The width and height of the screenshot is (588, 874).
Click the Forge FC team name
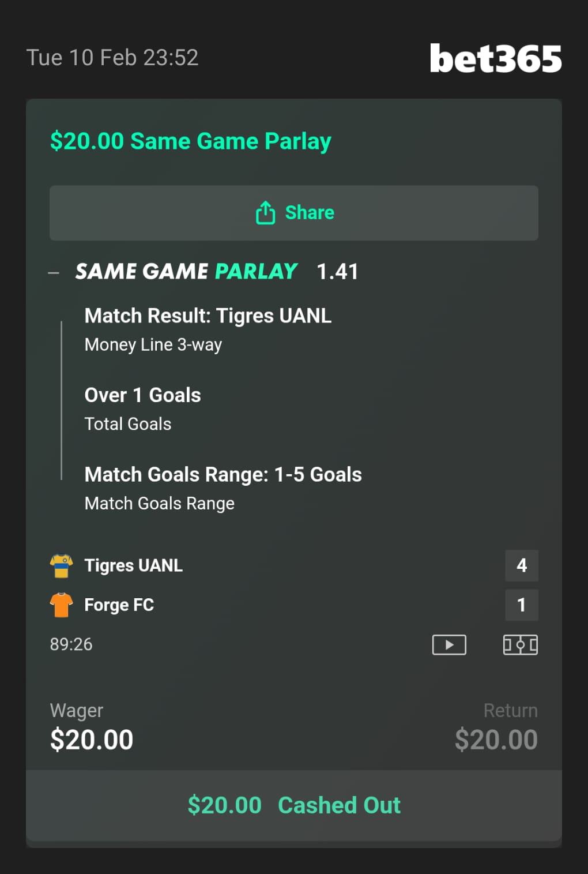(x=119, y=605)
